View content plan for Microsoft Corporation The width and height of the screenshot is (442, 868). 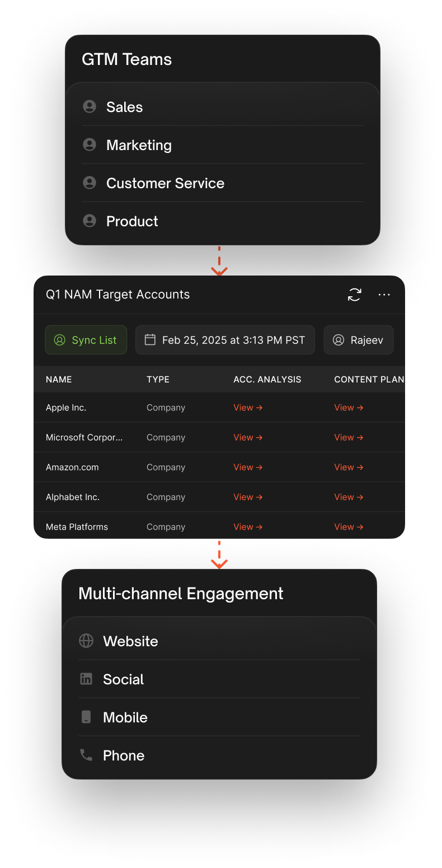[x=349, y=437]
